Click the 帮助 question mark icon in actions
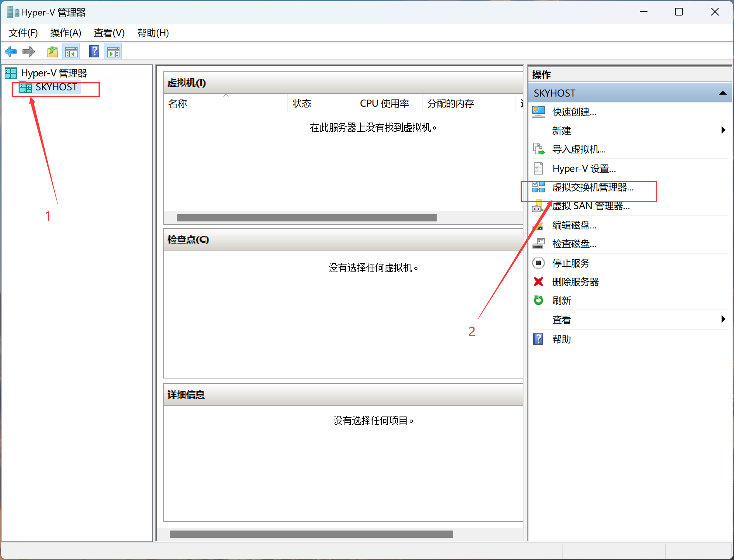The image size is (734, 560). (538, 339)
